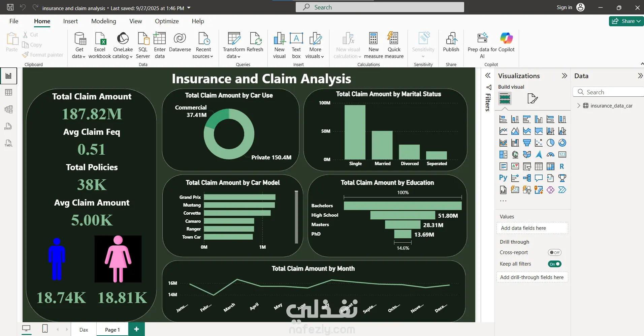
Task: Select the Treemap visual
Action: (x=503, y=155)
